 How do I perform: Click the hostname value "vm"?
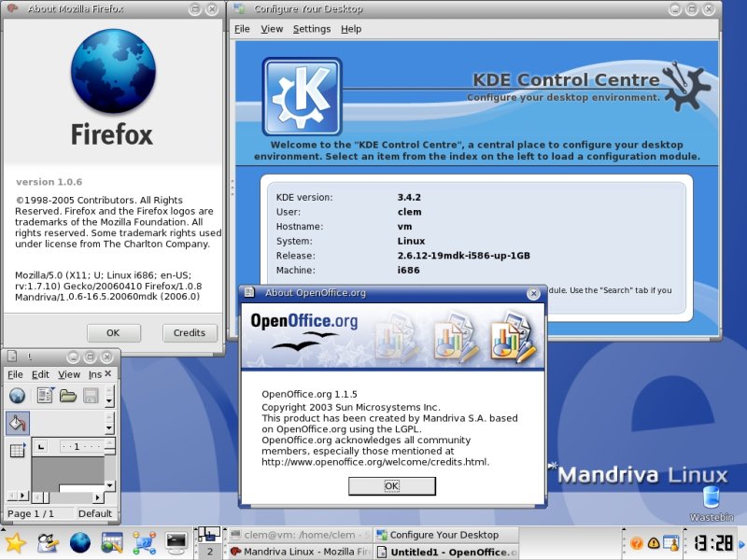coord(405,227)
